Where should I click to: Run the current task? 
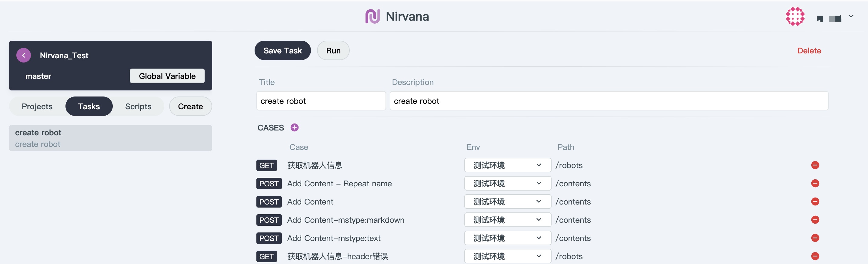tap(333, 51)
